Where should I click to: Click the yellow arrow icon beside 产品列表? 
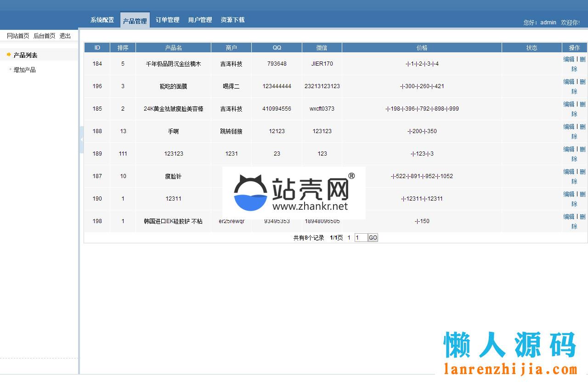pyautogui.click(x=8, y=55)
